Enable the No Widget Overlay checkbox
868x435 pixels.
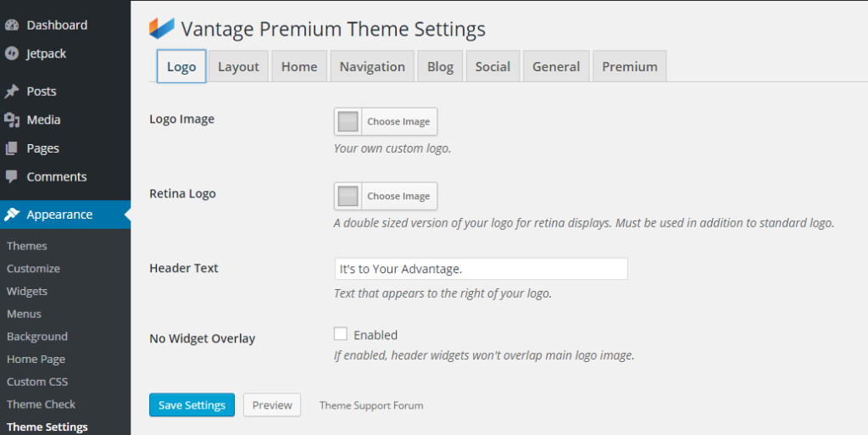[341, 334]
